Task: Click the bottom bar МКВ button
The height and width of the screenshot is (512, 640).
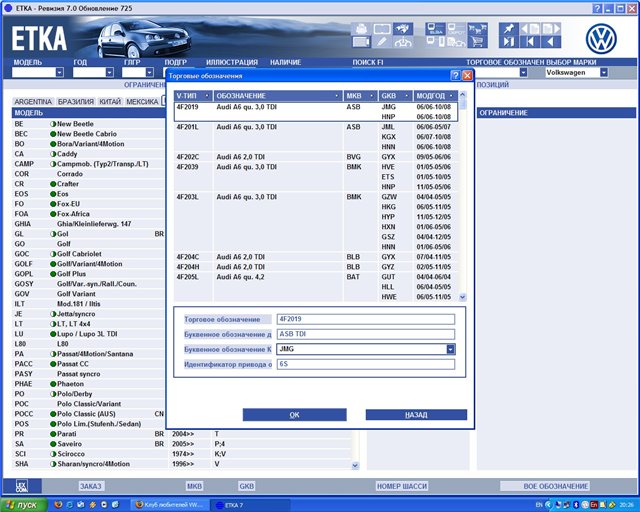Action: (194, 486)
